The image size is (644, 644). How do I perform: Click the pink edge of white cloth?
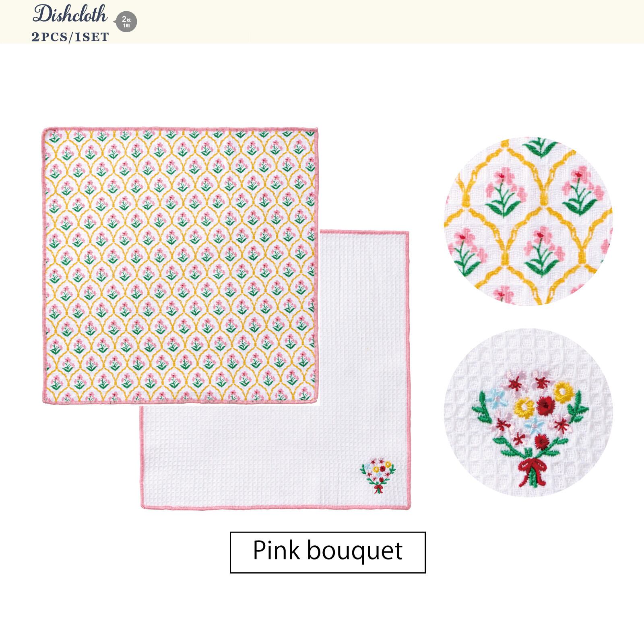point(275,509)
